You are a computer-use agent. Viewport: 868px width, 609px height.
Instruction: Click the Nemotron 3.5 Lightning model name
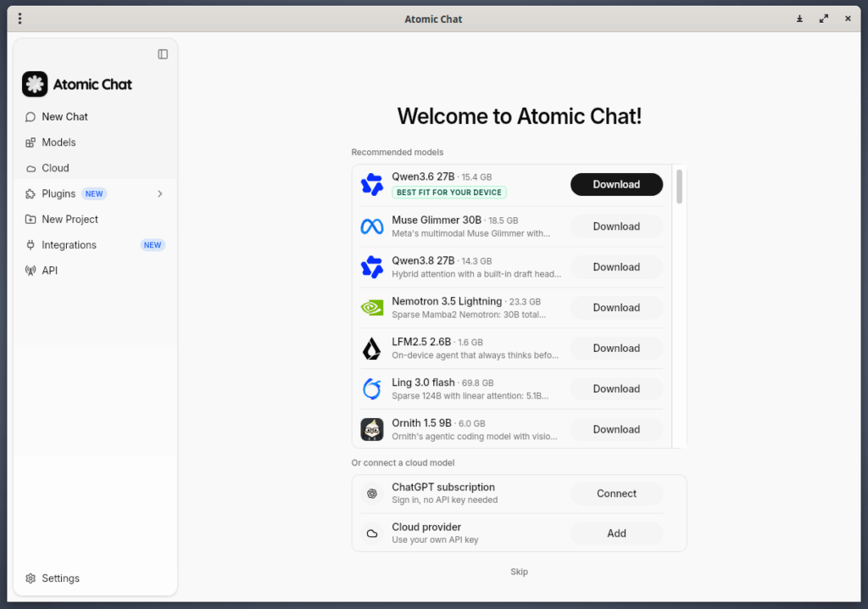point(447,301)
